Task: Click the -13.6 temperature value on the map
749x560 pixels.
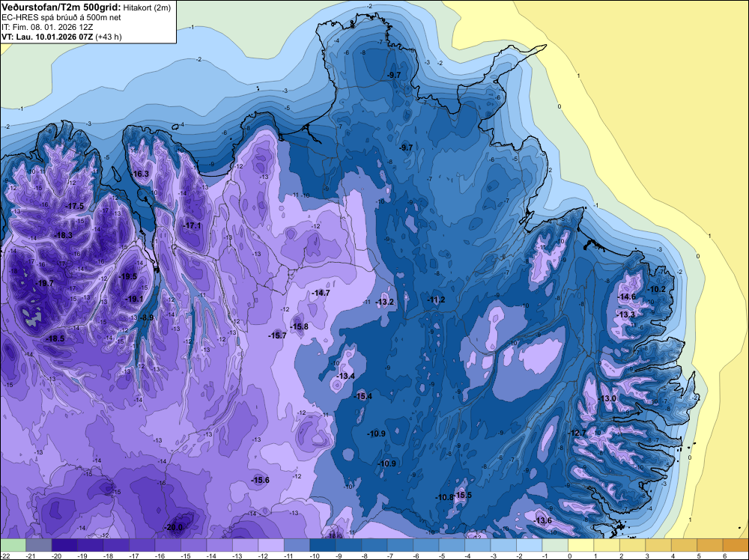Action: click(x=543, y=520)
